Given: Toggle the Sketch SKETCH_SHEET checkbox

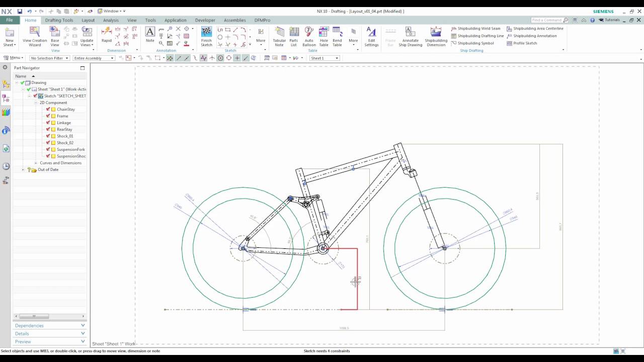Looking at the screenshot, I should [x=35, y=96].
